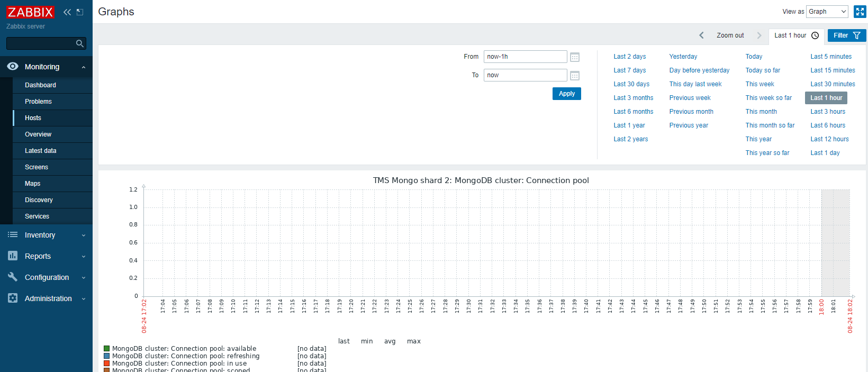
Task: Expand the Inventory menu section
Action: [46, 235]
